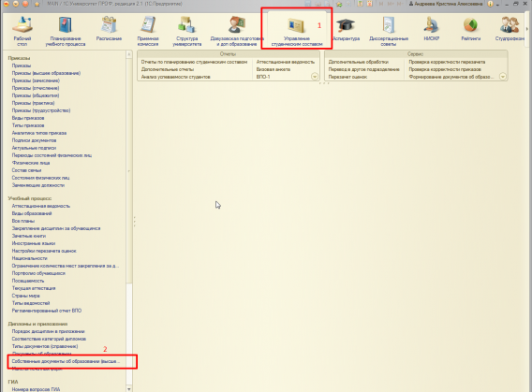Open the Приемная комиссия section
This screenshot has width=532, height=392.
pos(148,31)
